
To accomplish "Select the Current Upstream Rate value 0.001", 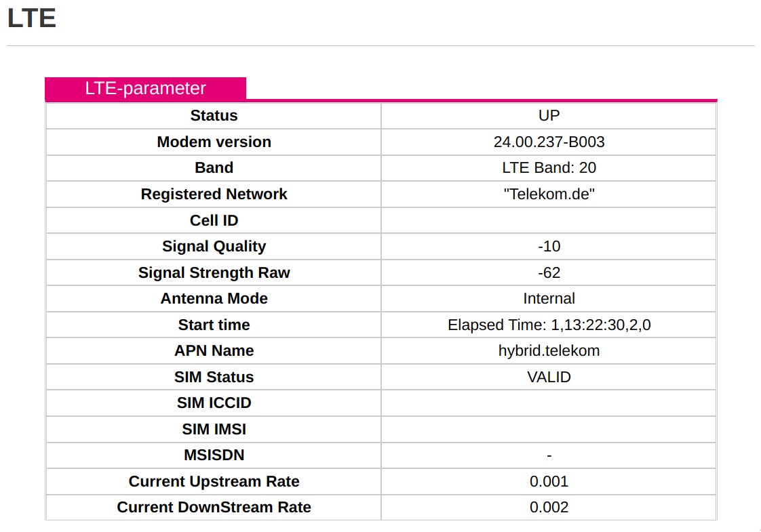I will click(x=549, y=481).
